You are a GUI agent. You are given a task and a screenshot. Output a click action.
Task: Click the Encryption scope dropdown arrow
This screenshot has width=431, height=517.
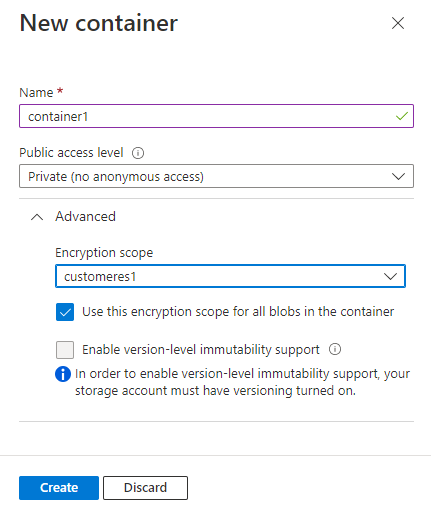pos(390,276)
